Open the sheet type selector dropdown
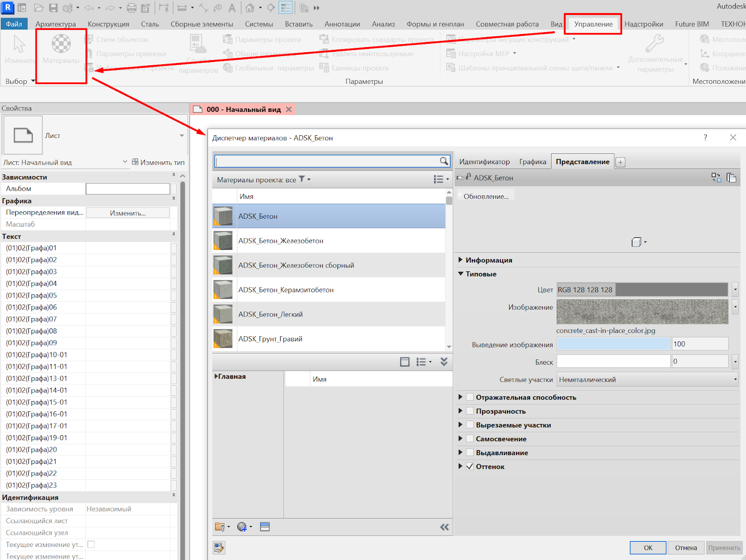 (182, 136)
